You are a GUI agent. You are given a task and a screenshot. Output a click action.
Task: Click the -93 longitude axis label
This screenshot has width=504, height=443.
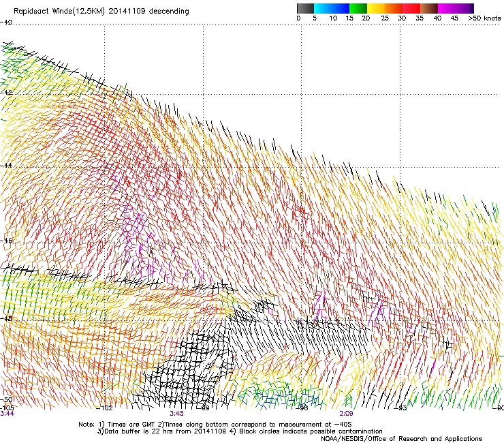400,408
